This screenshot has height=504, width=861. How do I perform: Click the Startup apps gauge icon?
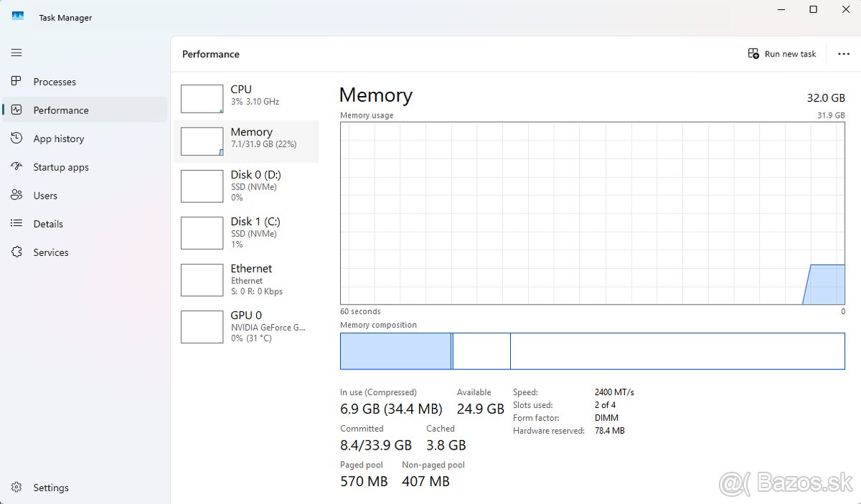pos(17,167)
